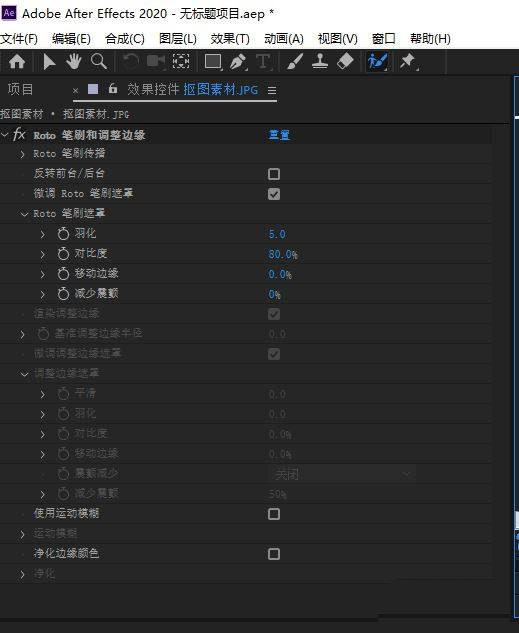519x633 pixels.
Task: Toggle the effect controls panel lock icon
Action: [x=113, y=88]
